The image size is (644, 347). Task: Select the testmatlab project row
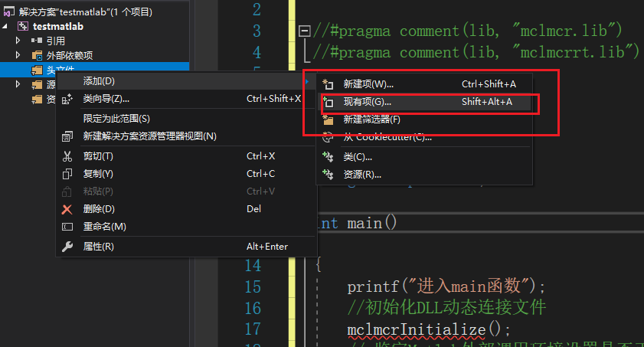point(94,26)
